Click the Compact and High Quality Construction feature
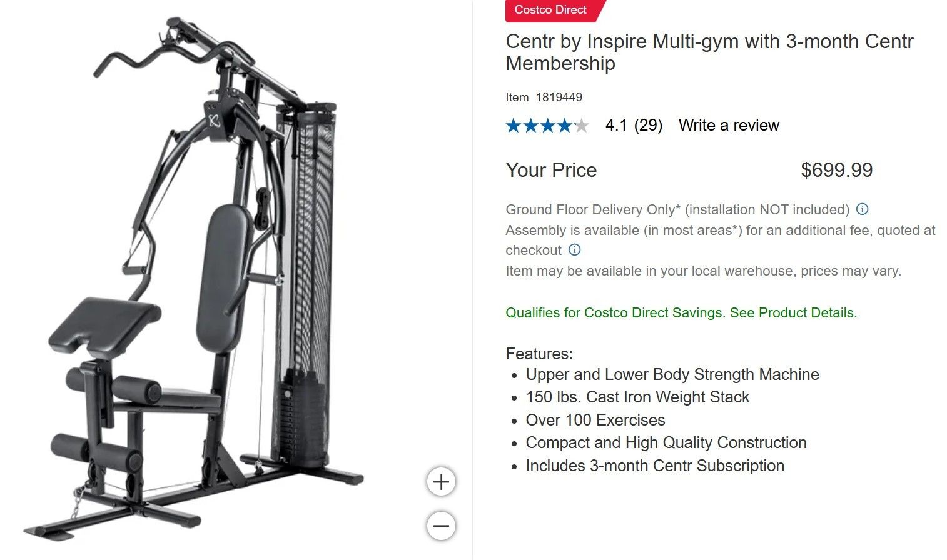Screen dimensions: 947x560 [x=666, y=442]
